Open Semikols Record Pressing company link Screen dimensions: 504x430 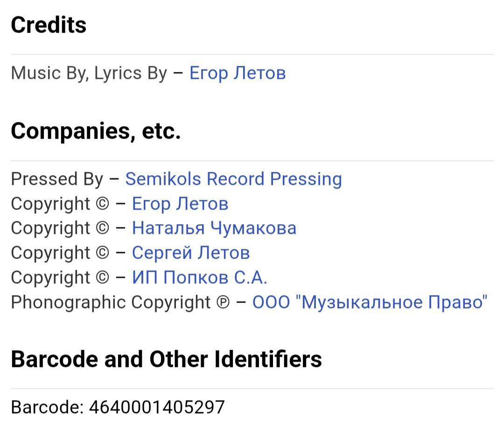point(233,179)
